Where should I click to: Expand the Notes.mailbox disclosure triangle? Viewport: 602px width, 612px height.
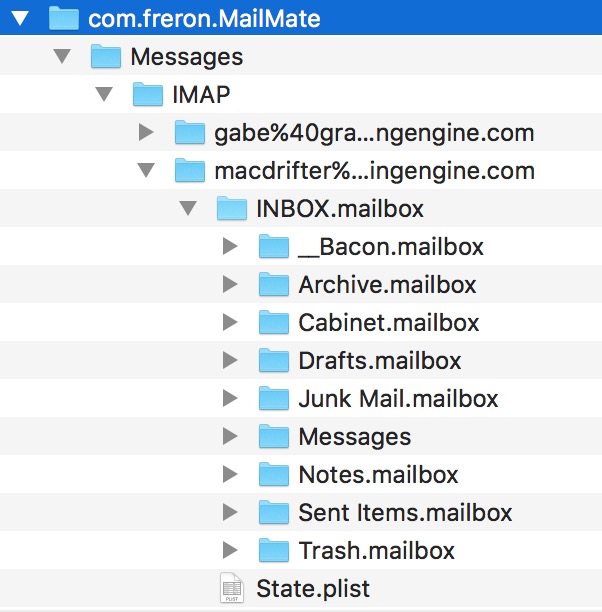230,474
